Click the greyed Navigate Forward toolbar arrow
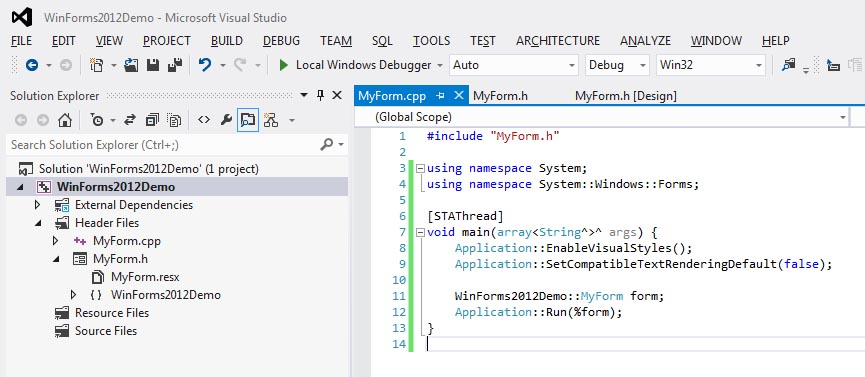The height and width of the screenshot is (377, 865). 66,65
